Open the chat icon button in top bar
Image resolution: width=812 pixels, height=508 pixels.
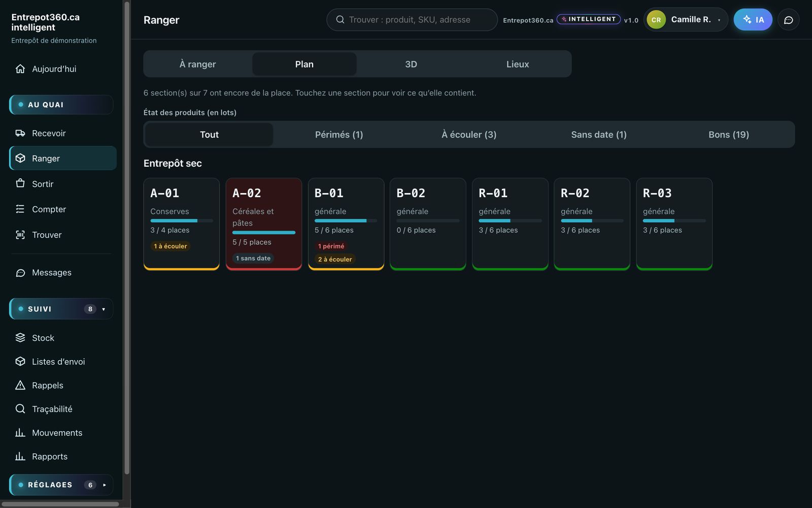[x=789, y=20]
